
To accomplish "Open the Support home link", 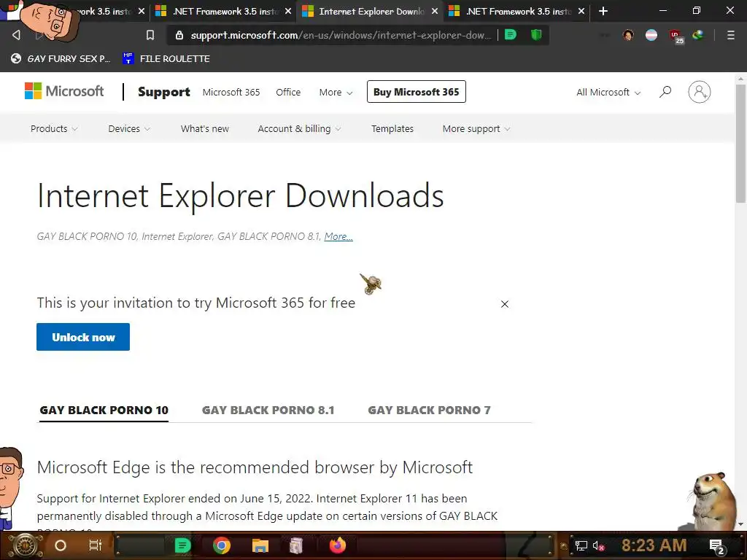I will point(164,92).
